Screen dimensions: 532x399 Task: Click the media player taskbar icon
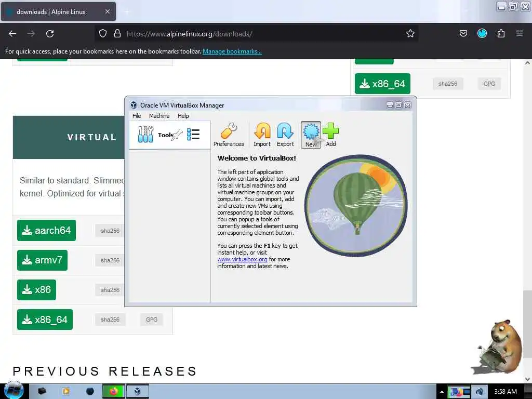point(66,391)
